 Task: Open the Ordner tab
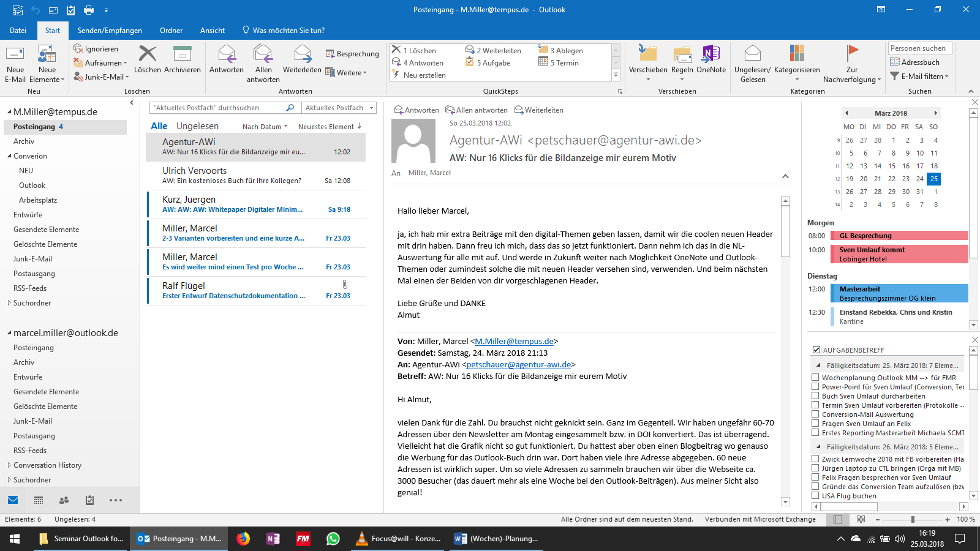[171, 31]
